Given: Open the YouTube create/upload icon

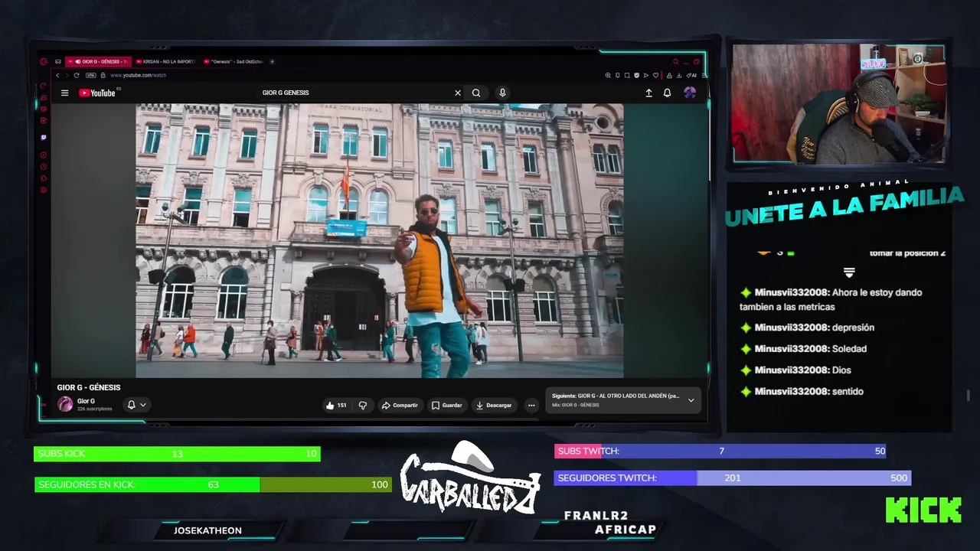Looking at the screenshot, I should pyautogui.click(x=648, y=93).
